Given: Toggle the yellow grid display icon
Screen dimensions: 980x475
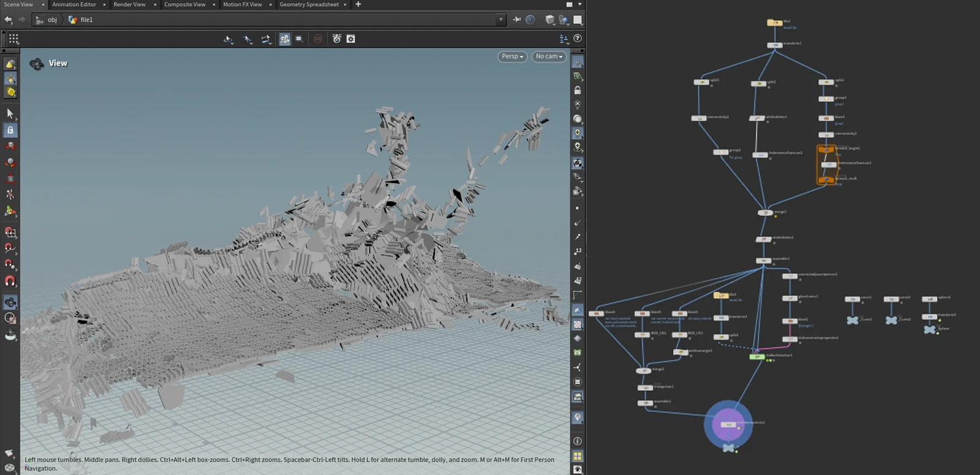Looking at the screenshot, I should tap(578, 456).
